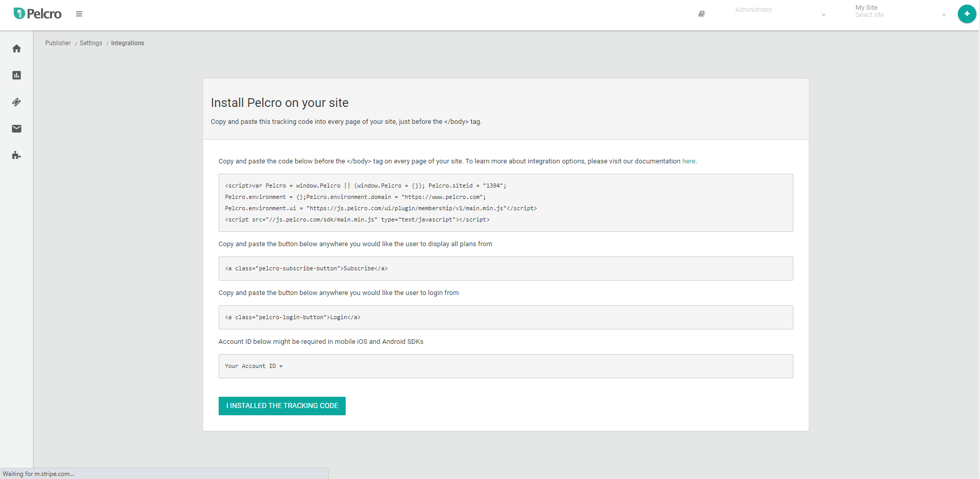Click 'Account ID below might be required' text
Image resolution: width=980 pixels, height=479 pixels.
(x=321, y=342)
